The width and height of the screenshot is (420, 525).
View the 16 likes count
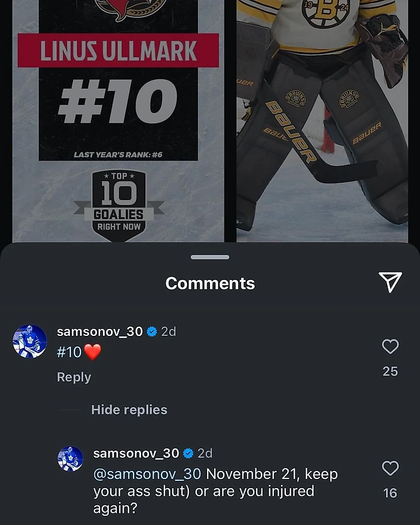pos(390,493)
